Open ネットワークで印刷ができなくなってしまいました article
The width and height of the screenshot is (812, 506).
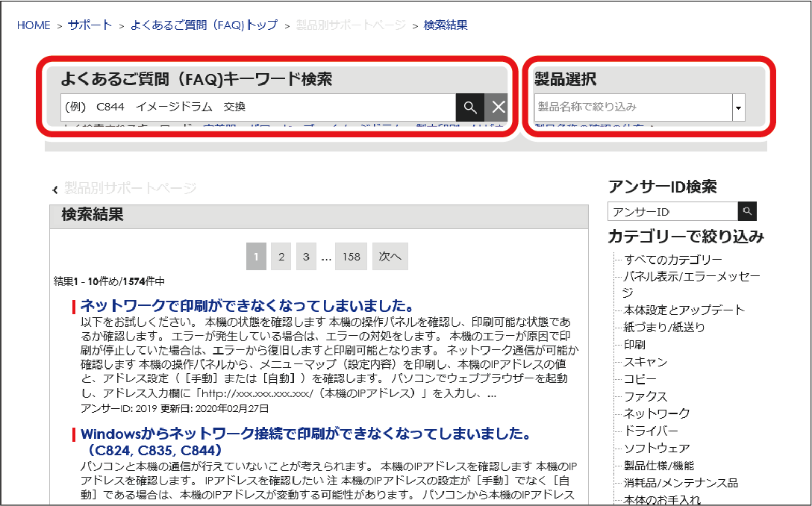pyautogui.click(x=247, y=305)
